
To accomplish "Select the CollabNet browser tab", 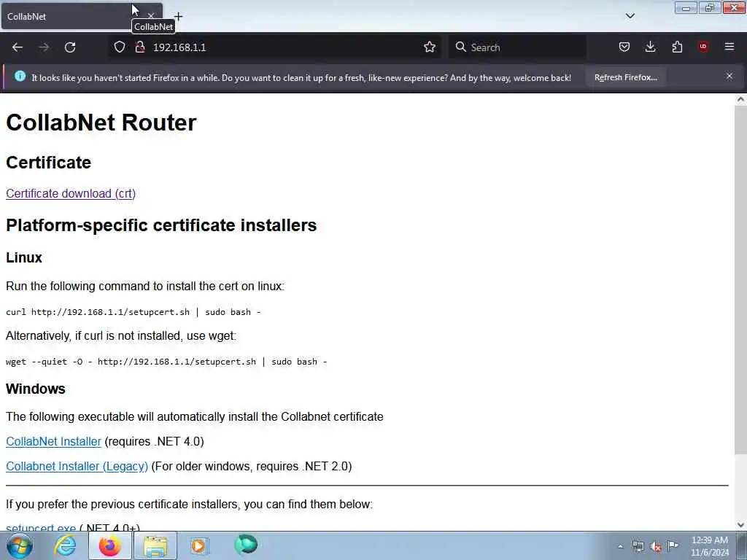I will point(82,16).
